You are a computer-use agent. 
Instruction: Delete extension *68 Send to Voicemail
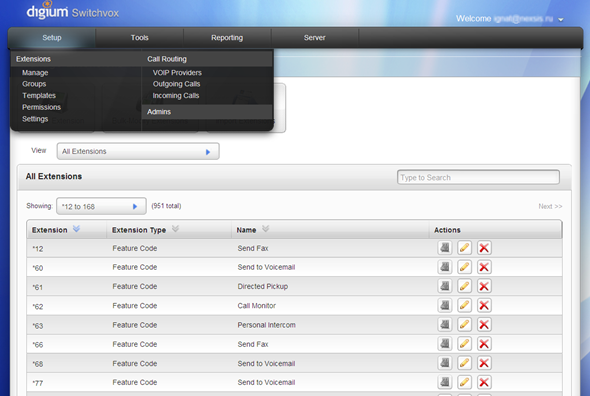[x=484, y=363]
